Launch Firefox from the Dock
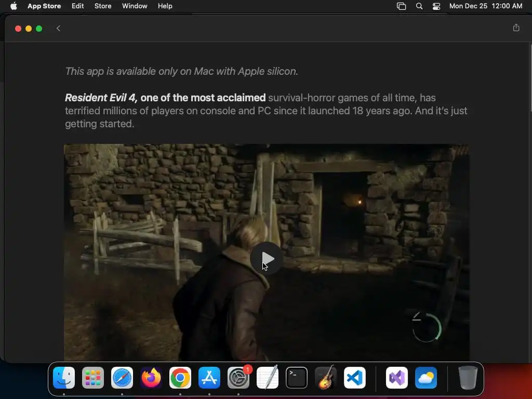 click(x=151, y=378)
